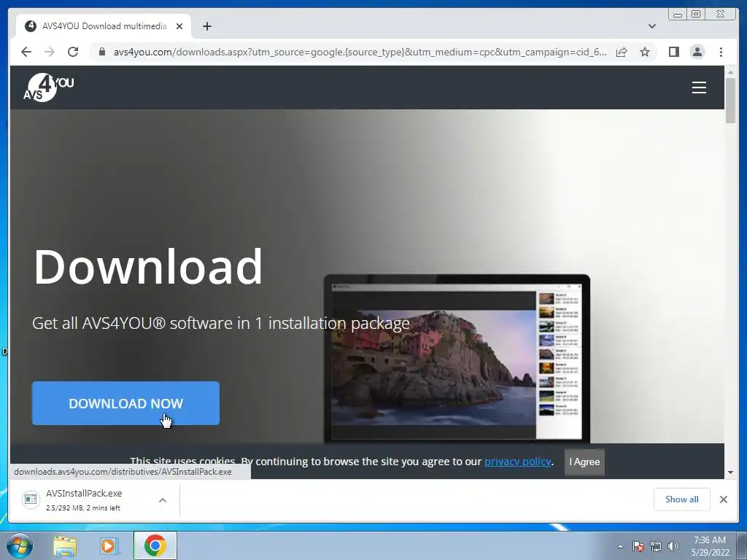Expand AVSInstallPack.exe download options chevron
The height and width of the screenshot is (560, 747).
163,500
